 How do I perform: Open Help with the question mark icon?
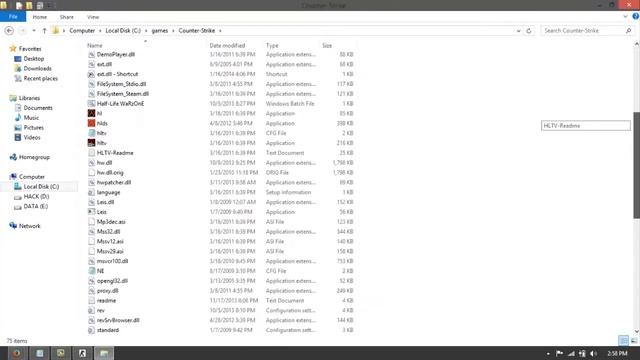coord(636,16)
